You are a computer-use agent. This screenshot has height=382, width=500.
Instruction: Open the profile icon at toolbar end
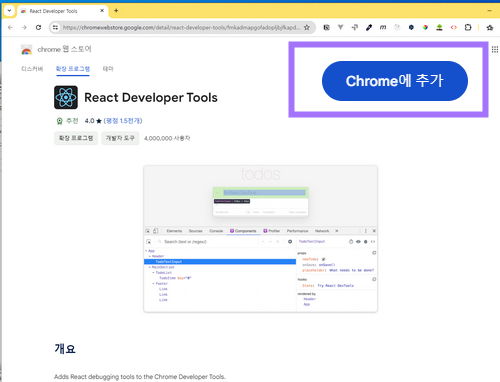pyautogui.click(x=490, y=28)
